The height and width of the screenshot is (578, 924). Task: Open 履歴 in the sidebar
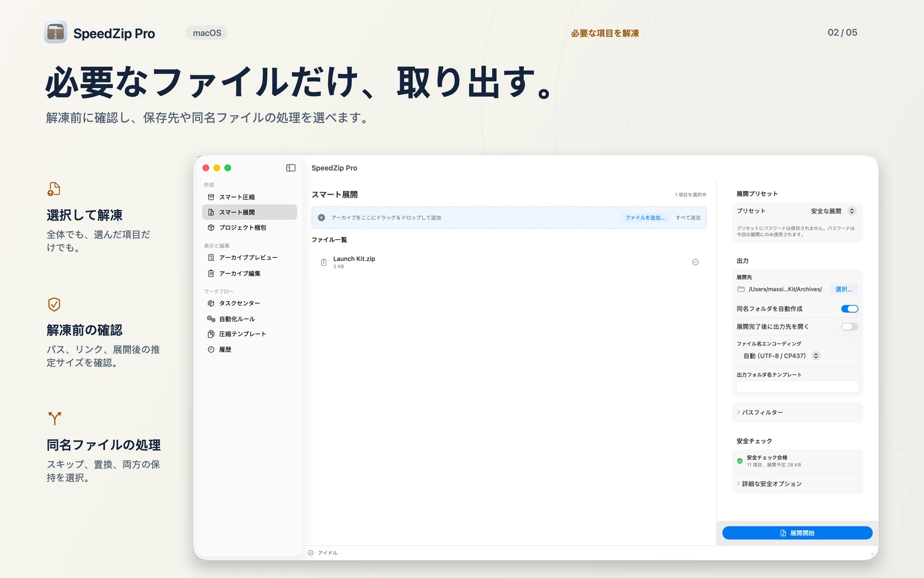pos(249,349)
